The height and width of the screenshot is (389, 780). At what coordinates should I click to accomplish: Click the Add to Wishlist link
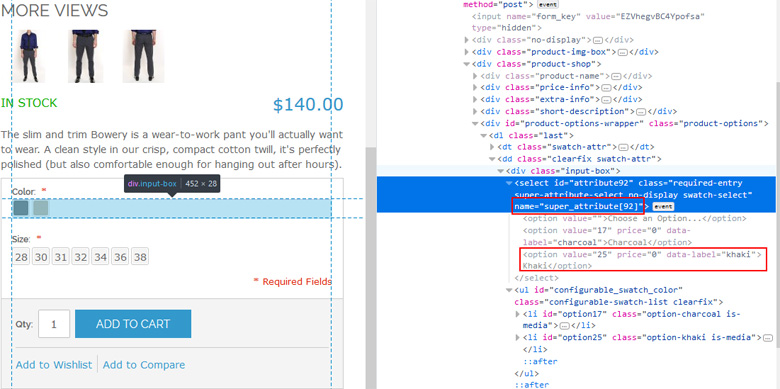click(x=54, y=365)
